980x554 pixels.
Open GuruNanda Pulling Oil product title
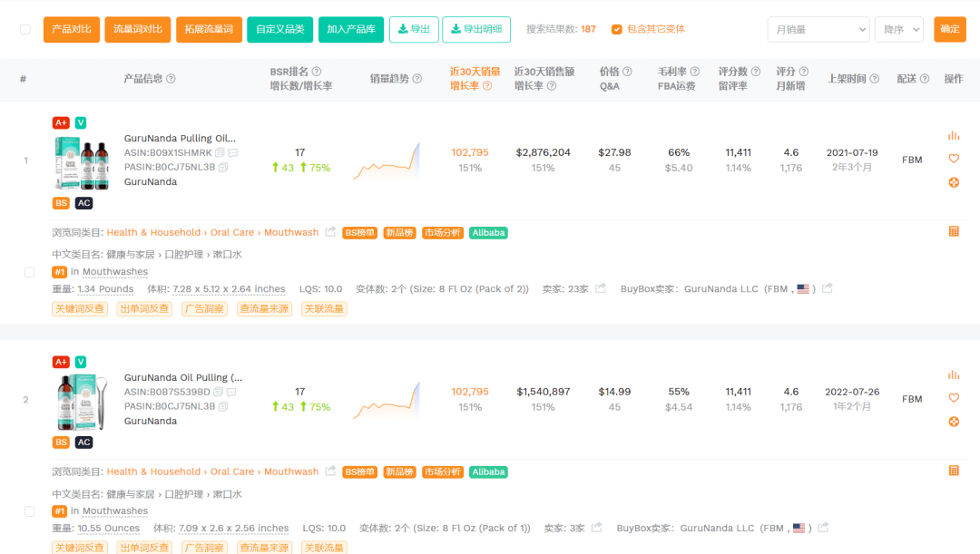180,138
